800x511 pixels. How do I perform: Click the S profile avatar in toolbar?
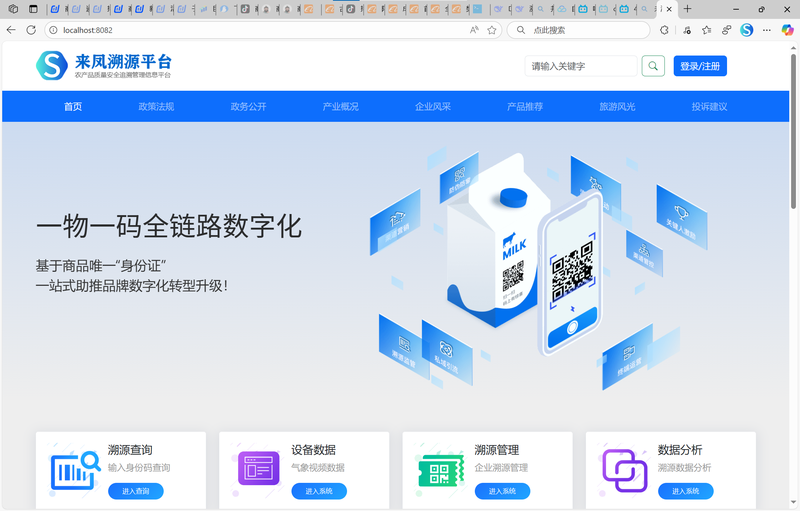tap(747, 30)
